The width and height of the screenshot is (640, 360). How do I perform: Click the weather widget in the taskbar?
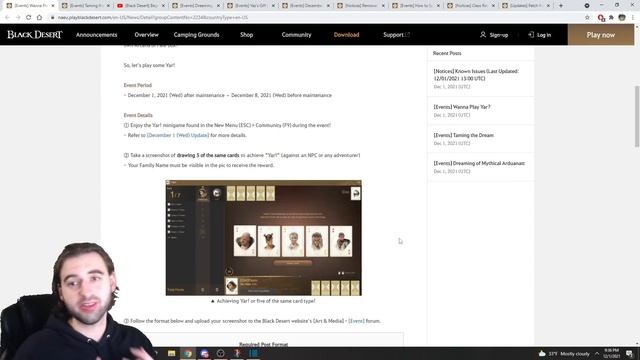564,353
